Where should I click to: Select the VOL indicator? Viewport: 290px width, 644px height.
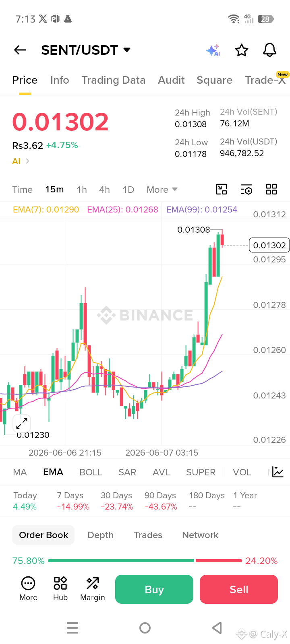point(242,472)
